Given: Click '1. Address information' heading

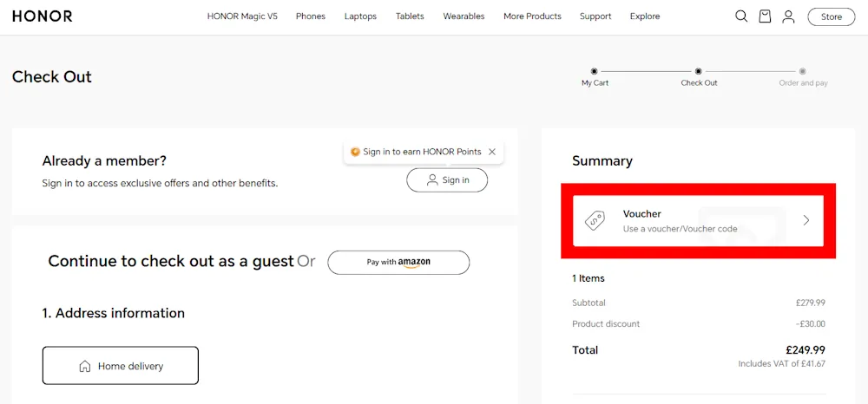Looking at the screenshot, I should pyautogui.click(x=114, y=313).
